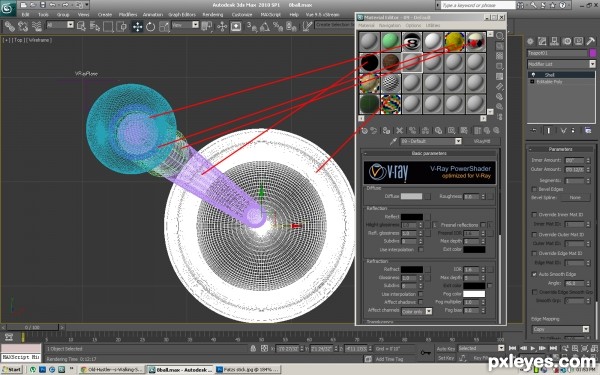Viewport: 600px width, 375px height.
Task: Open the Modifier List dropdown
Action: pyautogui.click(x=561, y=64)
